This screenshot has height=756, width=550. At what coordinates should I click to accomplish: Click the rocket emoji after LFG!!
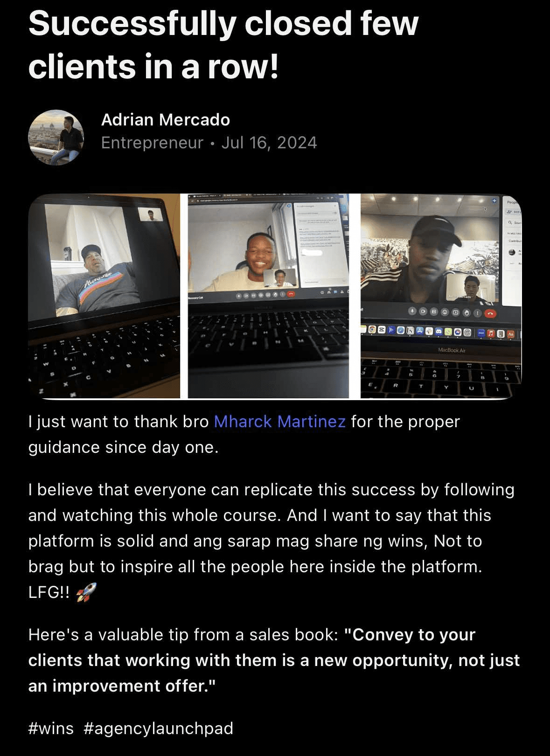coord(86,592)
